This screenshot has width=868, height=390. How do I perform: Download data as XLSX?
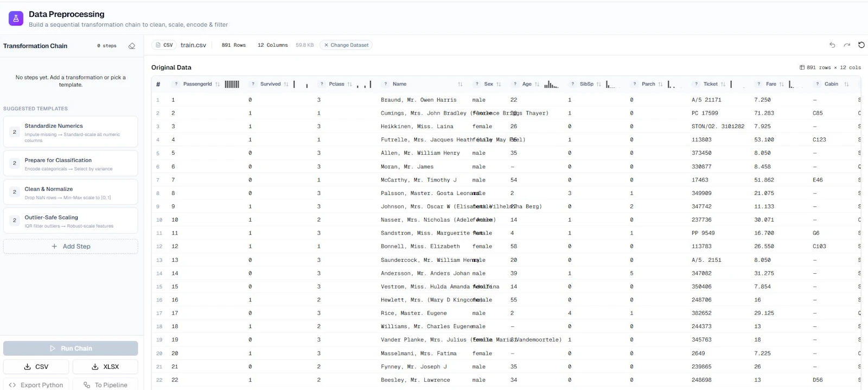point(105,367)
